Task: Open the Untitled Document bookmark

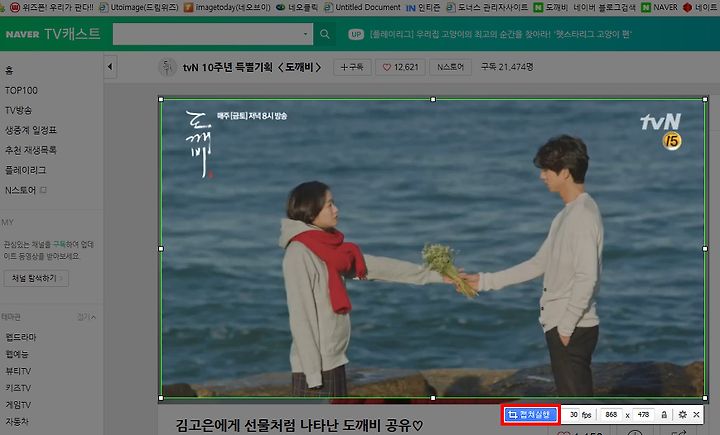Action: (362, 7)
